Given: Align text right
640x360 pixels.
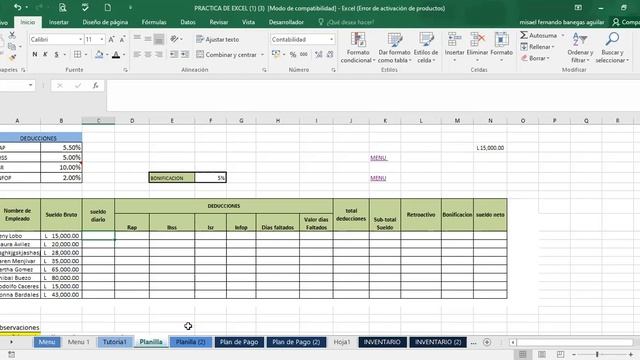Looking at the screenshot, I should 159,54.
